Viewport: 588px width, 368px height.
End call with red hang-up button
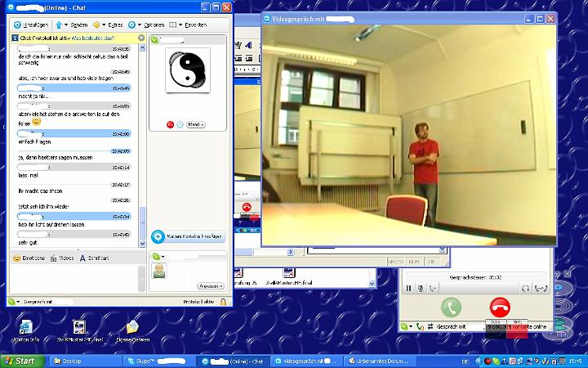pos(501,307)
